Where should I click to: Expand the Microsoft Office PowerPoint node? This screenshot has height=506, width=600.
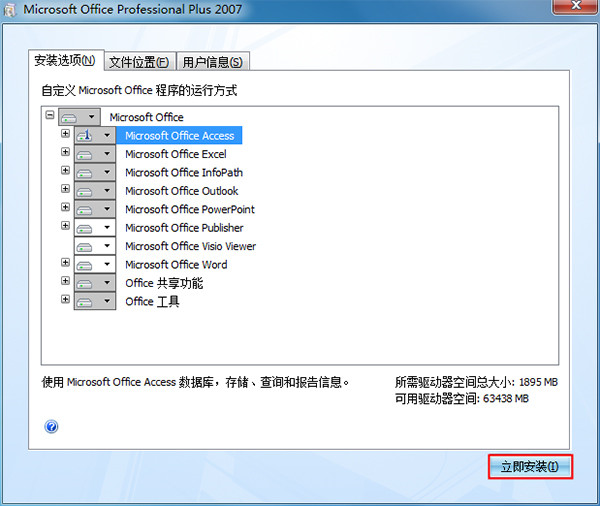point(65,207)
